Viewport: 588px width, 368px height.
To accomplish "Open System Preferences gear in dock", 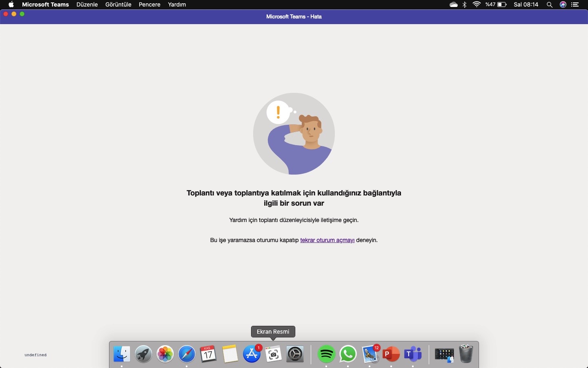I will click(x=295, y=354).
